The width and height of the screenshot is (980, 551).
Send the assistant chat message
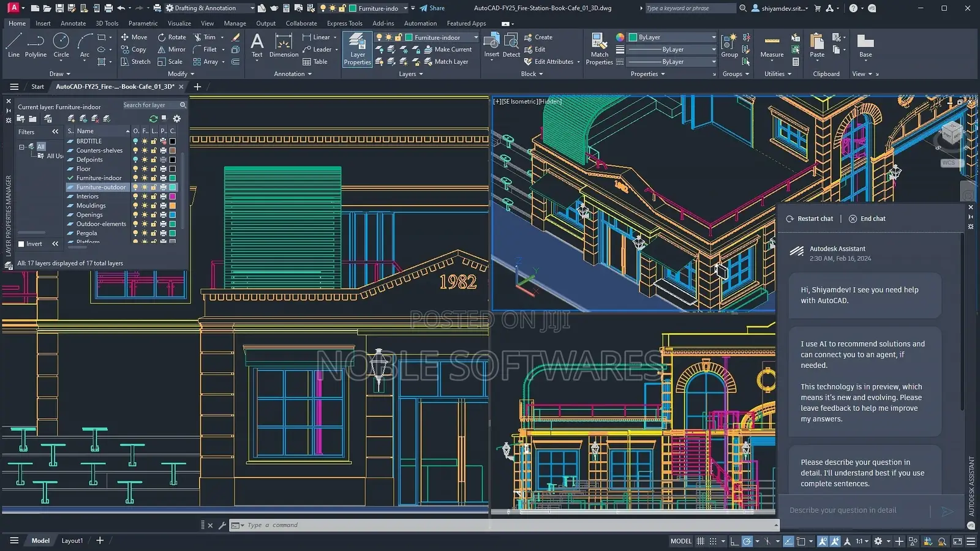click(x=947, y=511)
